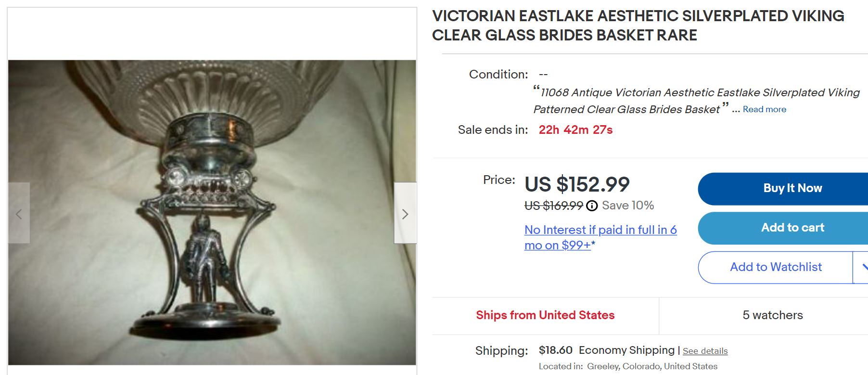Select Add to Watchlist

(x=776, y=267)
